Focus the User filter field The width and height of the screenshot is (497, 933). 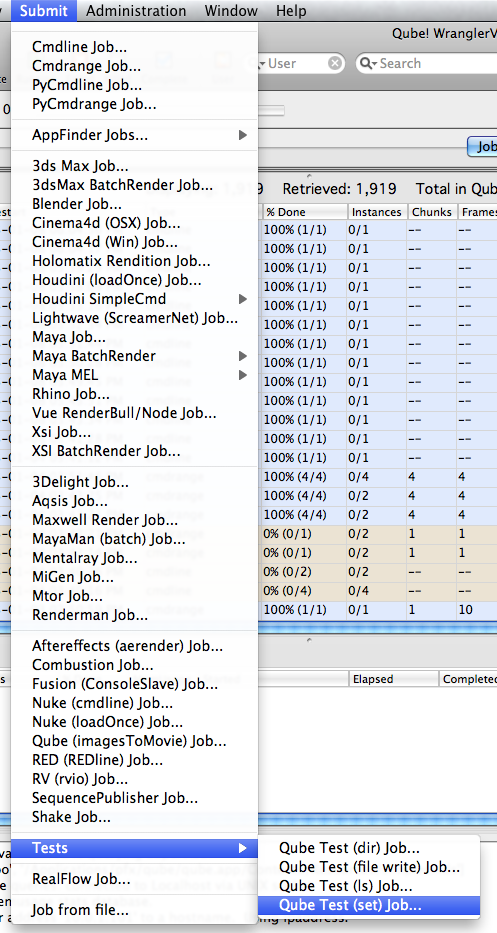pyautogui.click(x=297, y=63)
